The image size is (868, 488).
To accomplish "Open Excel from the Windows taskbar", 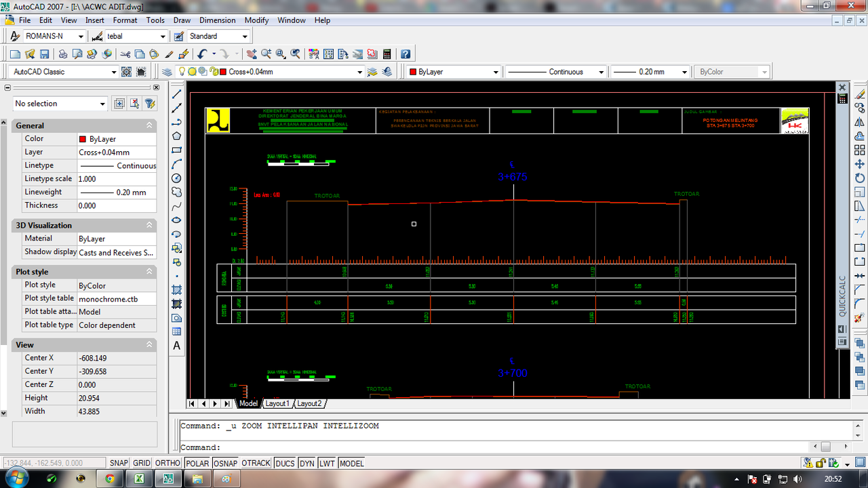I will point(138,479).
